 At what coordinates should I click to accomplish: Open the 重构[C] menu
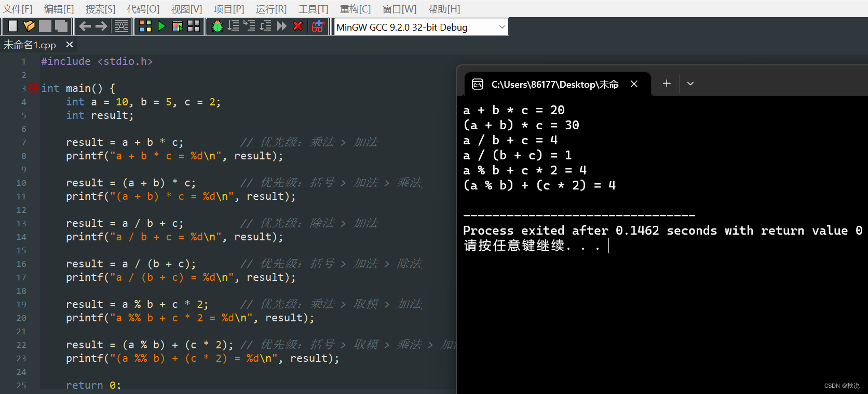(x=355, y=9)
